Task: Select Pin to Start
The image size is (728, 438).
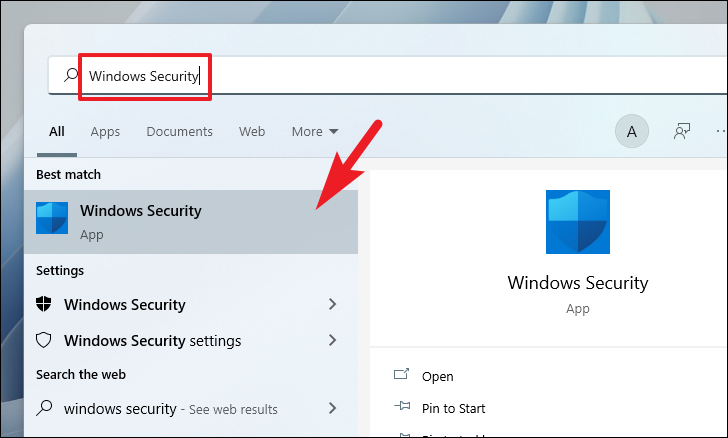Action: [453, 409]
